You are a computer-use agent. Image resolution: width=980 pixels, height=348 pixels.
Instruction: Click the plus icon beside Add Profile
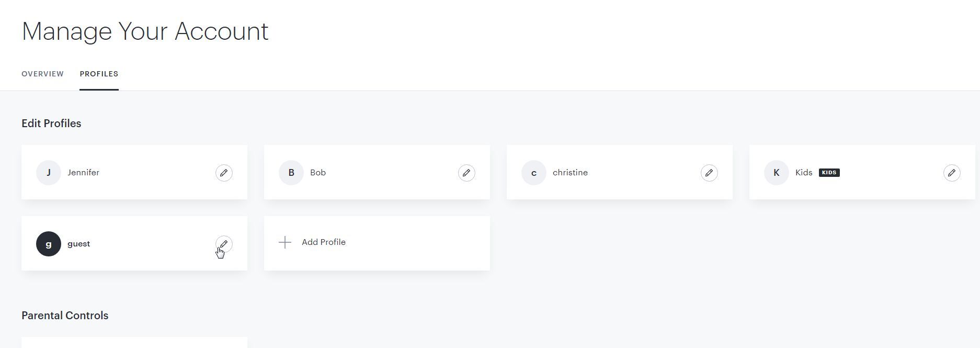[x=285, y=242]
